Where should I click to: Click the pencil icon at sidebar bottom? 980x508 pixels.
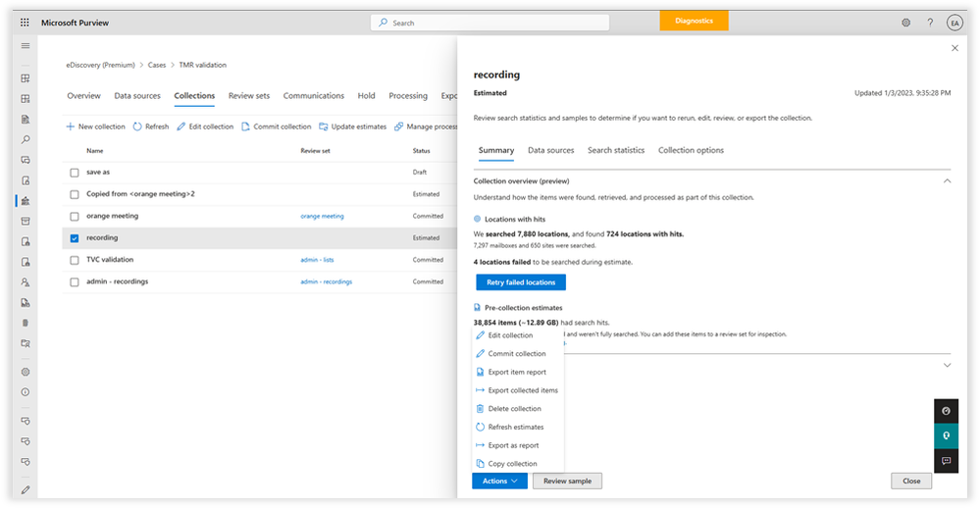tap(26, 490)
